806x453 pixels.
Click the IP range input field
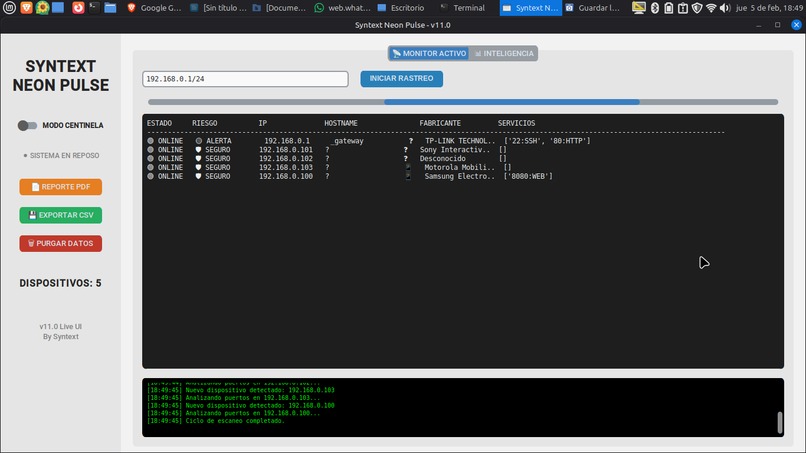(245, 79)
